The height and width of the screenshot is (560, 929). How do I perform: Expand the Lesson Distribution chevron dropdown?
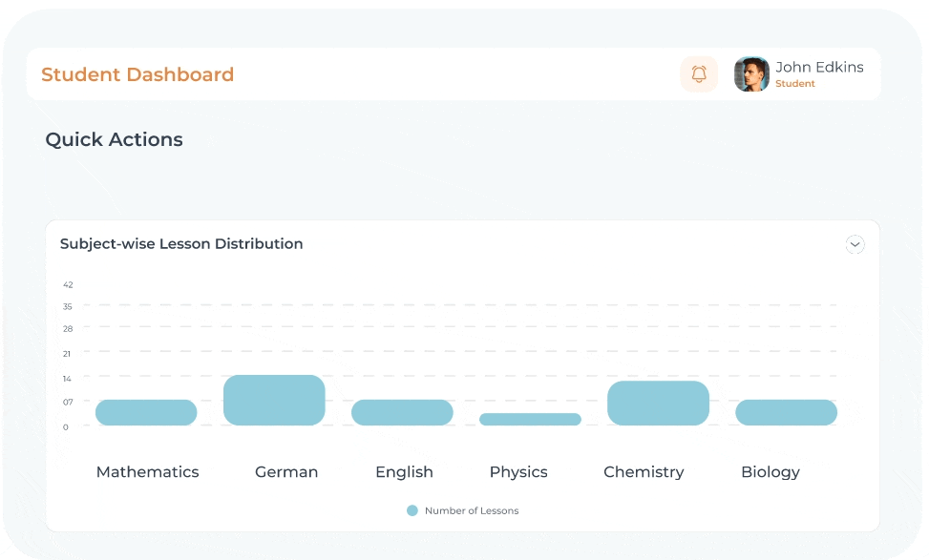(x=855, y=244)
